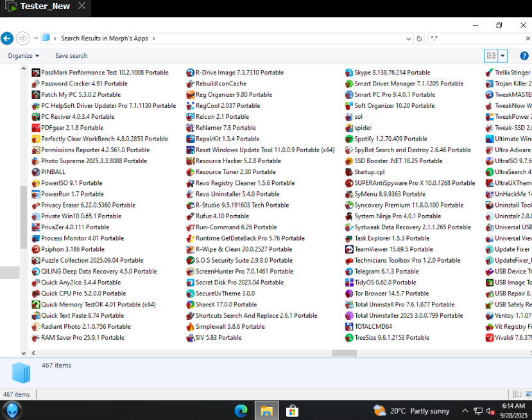Click the Rufus 4.10 Portable icon
532x420 pixels.
tap(191, 216)
